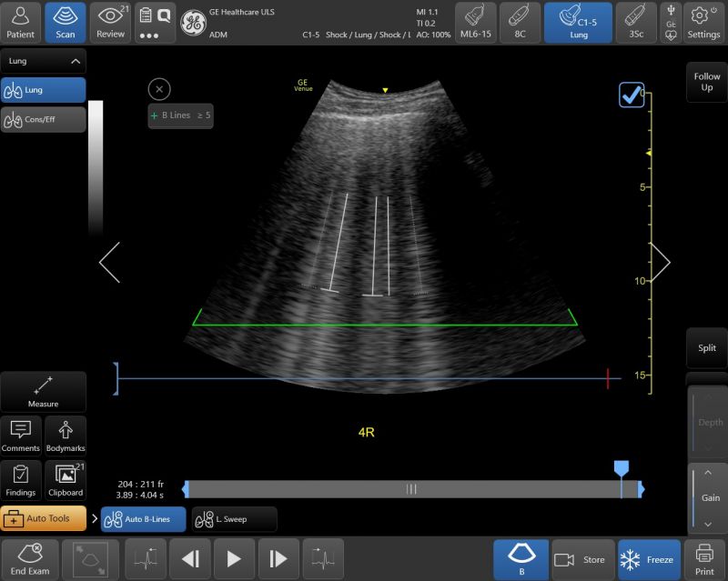
Task: Open Settings gear
Action: click(x=703, y=22)
